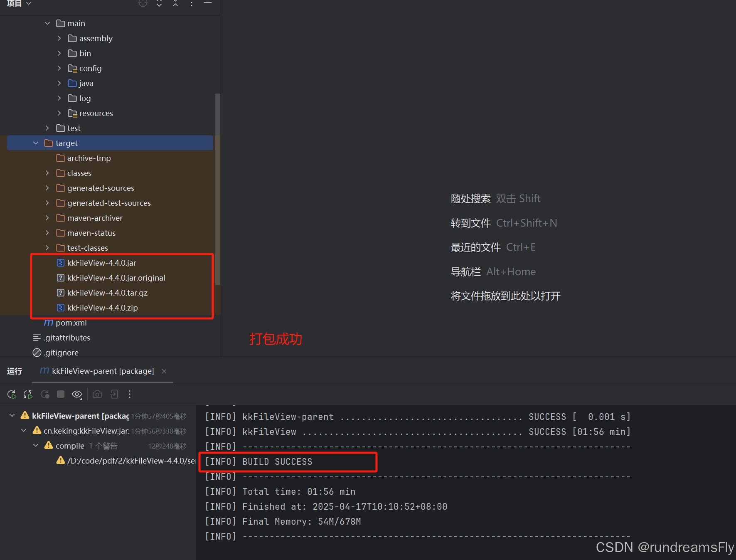Expand the classes folder

tap(47, 173)
